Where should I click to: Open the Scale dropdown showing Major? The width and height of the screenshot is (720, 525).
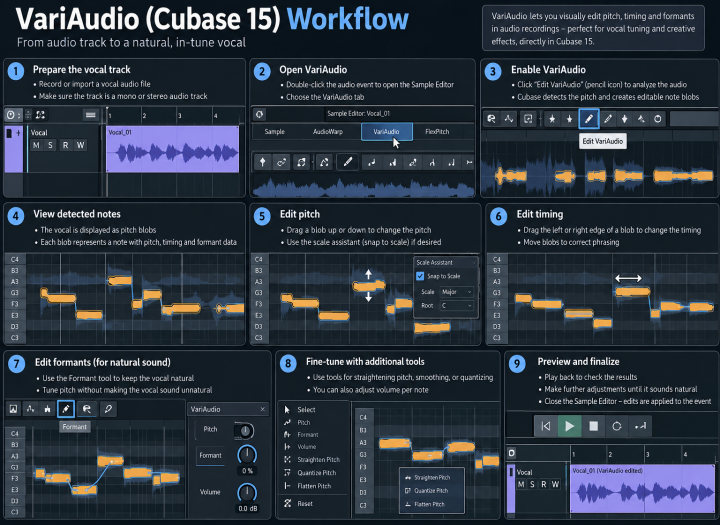tap(456, 292)
